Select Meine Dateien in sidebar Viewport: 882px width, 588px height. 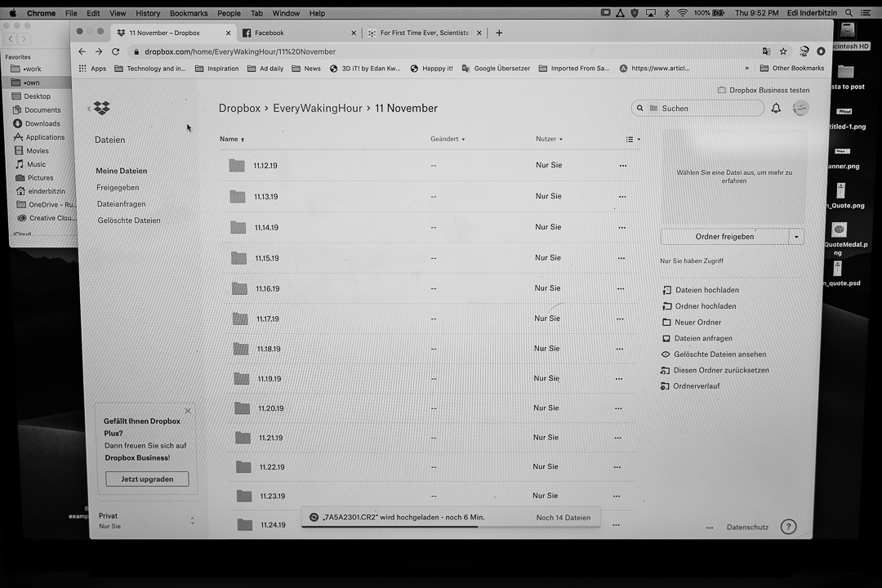tap(122, 171)
